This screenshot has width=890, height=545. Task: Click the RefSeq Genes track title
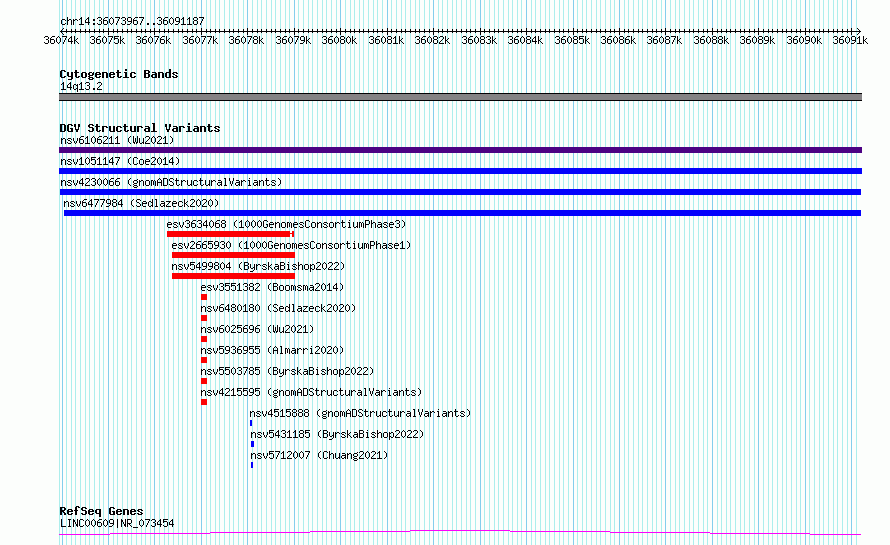pos(101,511)
